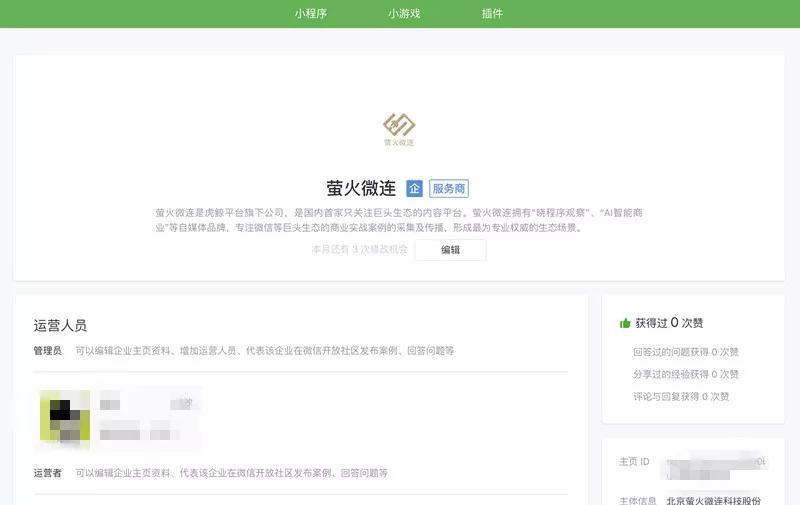The image size is (800, 505).
Task: Click 获得过 0 次赞 heading
Action: point(669,323)
